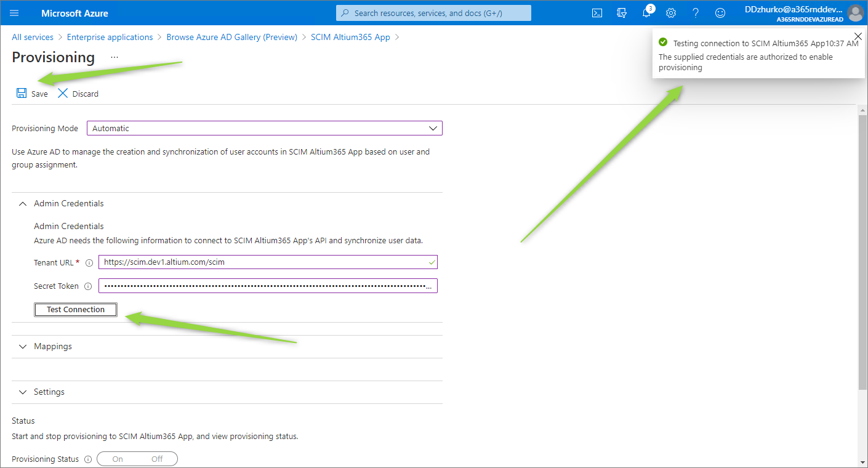Set Provisioning Status to Off
The height and width of the screenshot is (468, 868).
pos(157,459)
